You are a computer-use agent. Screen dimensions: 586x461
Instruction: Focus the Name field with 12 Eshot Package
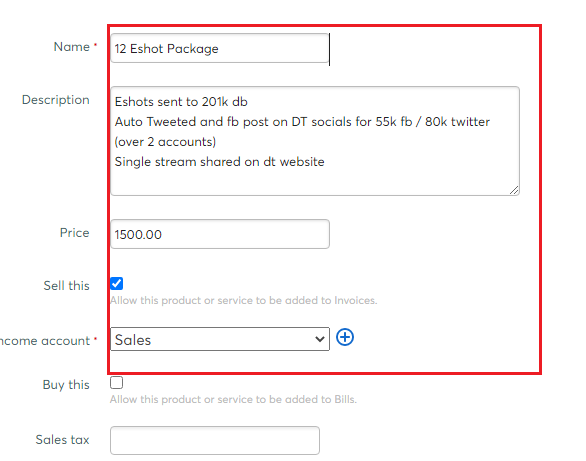220,48
